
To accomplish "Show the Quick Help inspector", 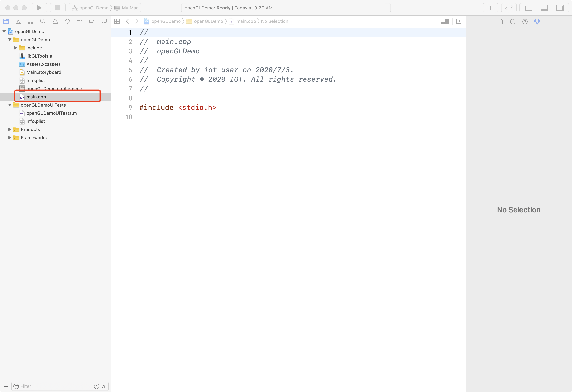I will pyautogui.click(x=525, y=22).
